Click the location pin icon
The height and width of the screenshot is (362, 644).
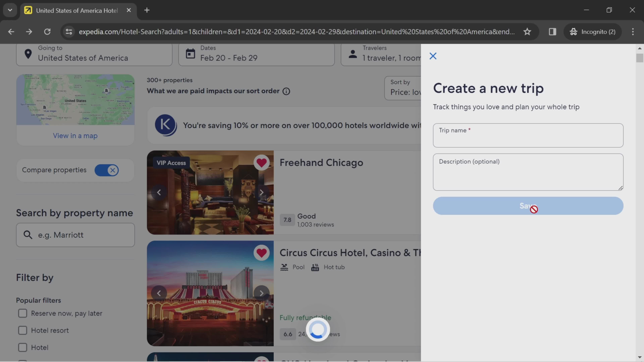pos(28,54)
